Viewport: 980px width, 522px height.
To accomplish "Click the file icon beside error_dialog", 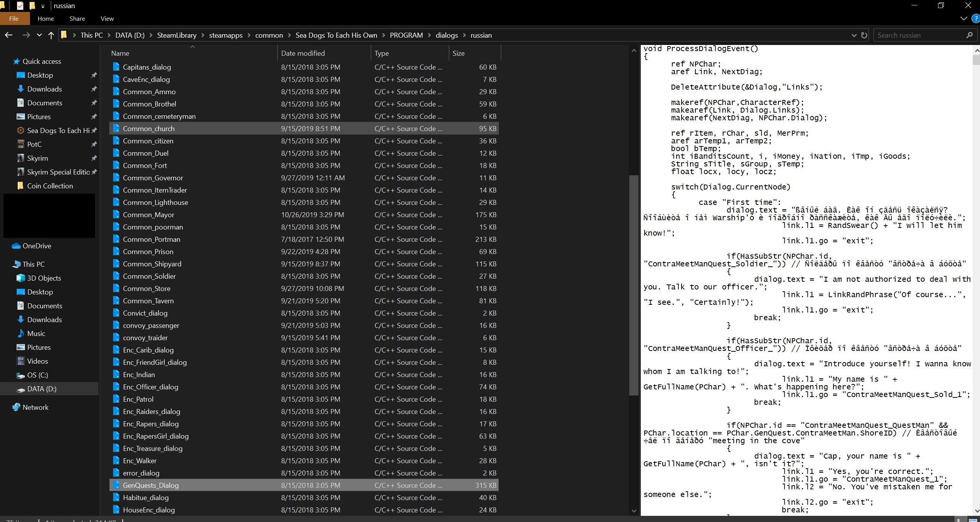I will coord(116,473).
